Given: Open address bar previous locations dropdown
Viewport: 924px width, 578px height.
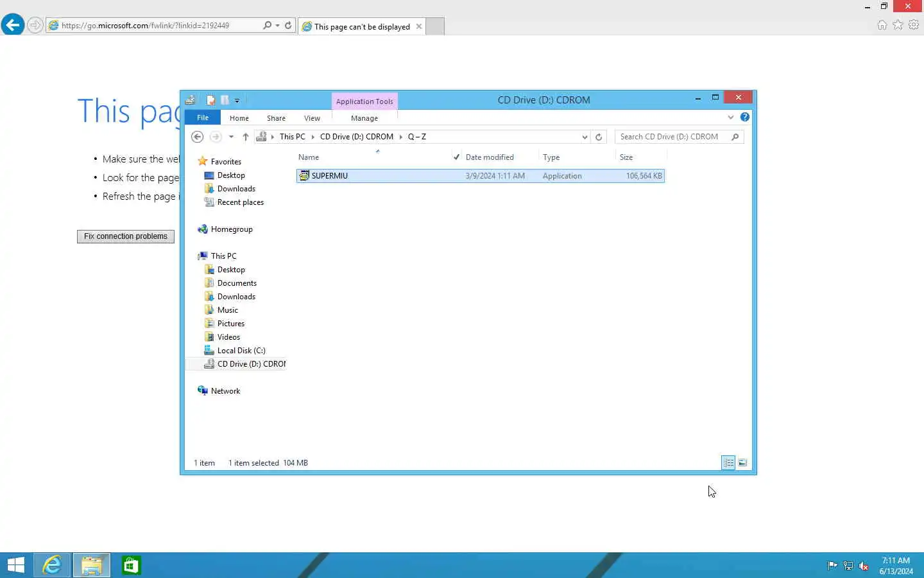Looking at the screenshot, I should (x=585, y=137).
